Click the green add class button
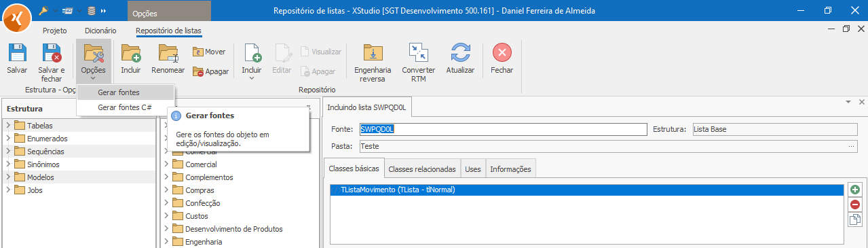This screenshot has height=248, width=868. click(855, 190)
